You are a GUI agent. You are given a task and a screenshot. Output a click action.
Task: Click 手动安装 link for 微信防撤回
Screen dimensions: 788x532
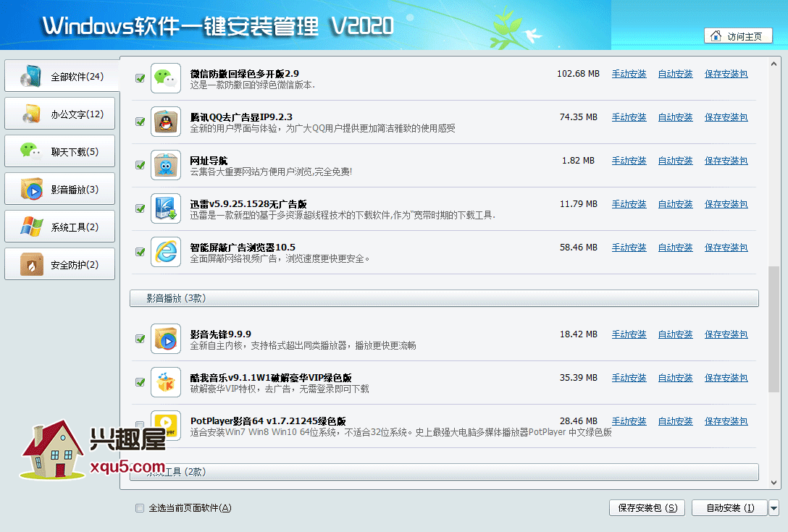coord(629,74)
